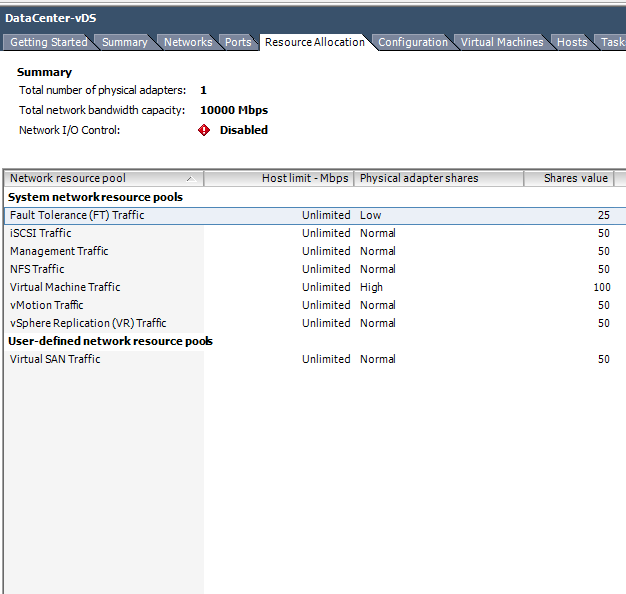
Task: Click the High shares cell for Virtual Machine Traffic
Action: pyautogui.click(x=371, y=287)
